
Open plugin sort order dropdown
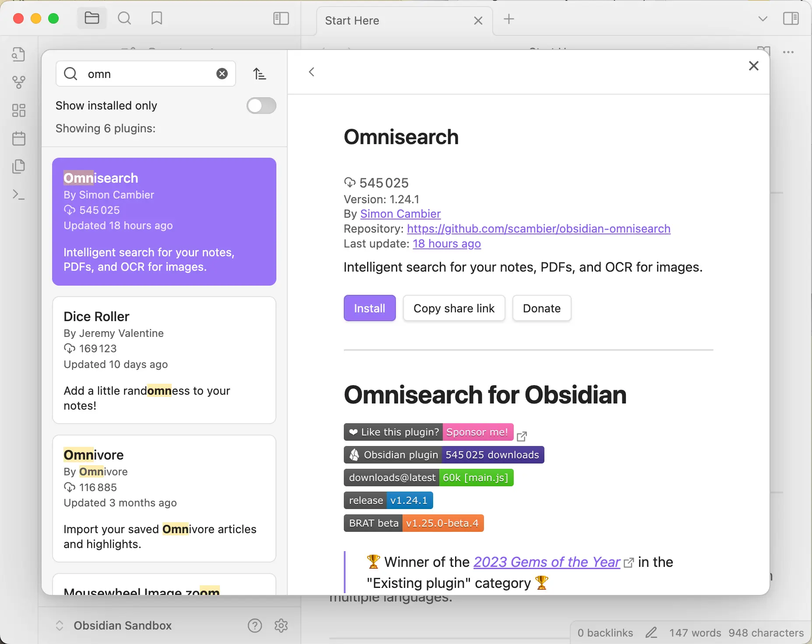(x=259, y=74)
